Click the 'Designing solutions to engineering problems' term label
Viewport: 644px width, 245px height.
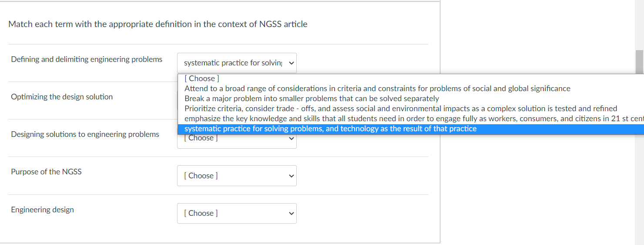coord(85,134)
